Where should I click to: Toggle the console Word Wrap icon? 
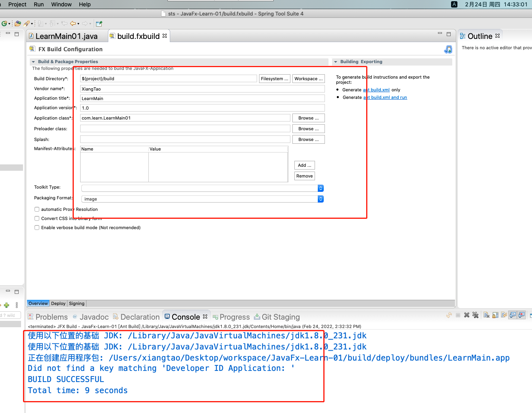click(504, 315)
